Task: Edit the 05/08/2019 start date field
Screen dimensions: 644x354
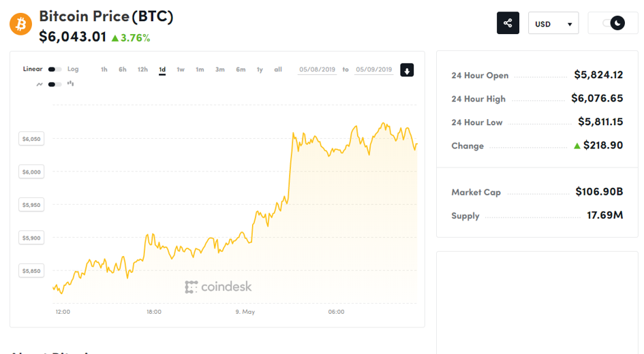Action: pyautogui.click(x=317, y=69)
